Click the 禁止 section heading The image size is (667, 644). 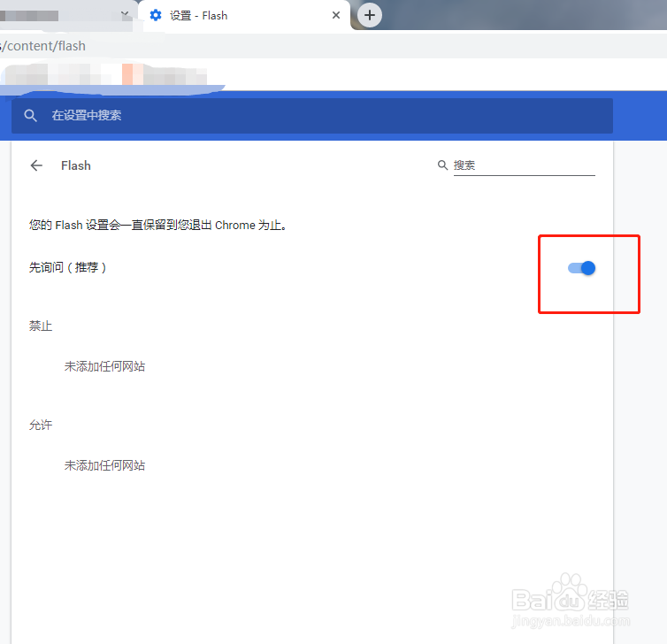(41, 326)
